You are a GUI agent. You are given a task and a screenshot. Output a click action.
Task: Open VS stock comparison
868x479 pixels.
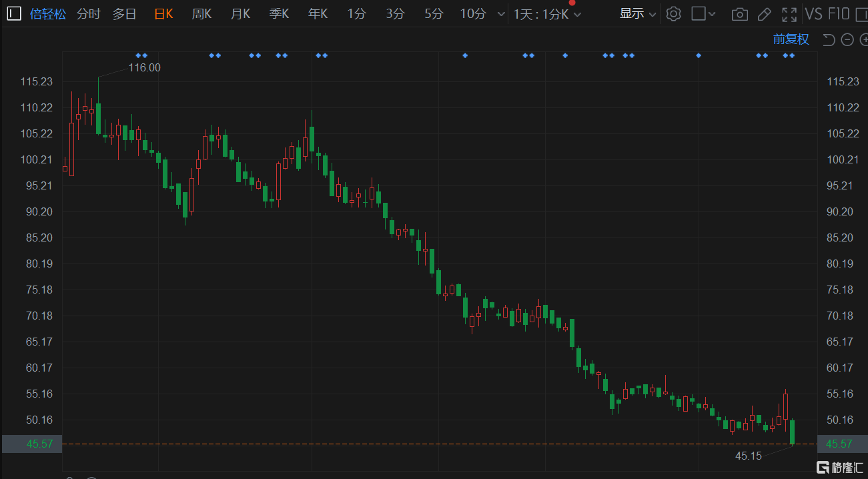[813, 13]
